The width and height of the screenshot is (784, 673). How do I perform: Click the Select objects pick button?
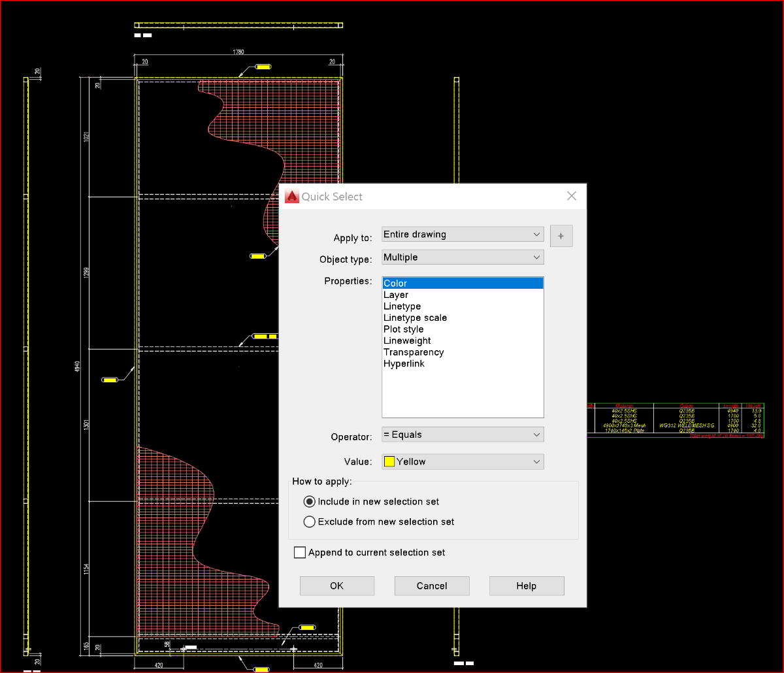[561, 236]
